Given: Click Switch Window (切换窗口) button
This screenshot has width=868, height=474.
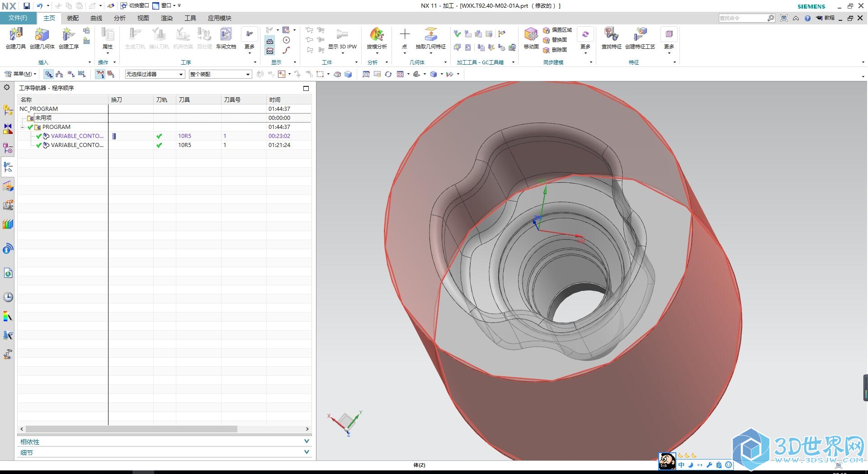Looking at the screenshot, I should point(134,6).
